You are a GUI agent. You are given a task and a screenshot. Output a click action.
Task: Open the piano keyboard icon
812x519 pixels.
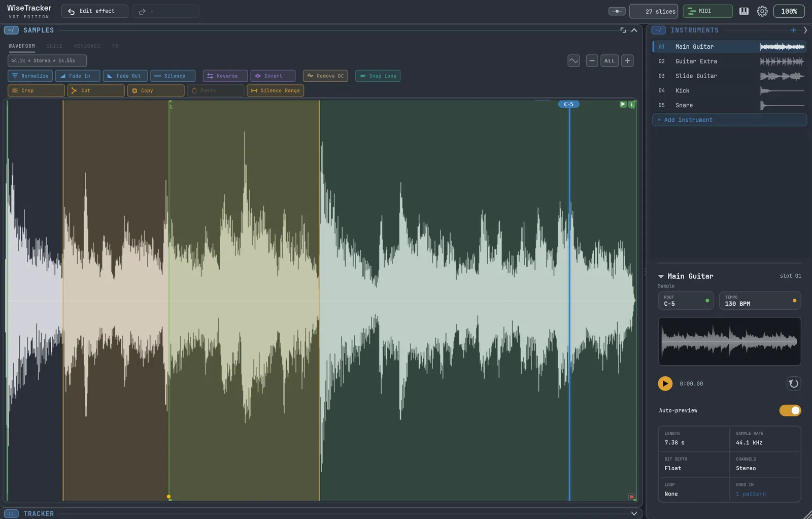click(x=744, y=11)
